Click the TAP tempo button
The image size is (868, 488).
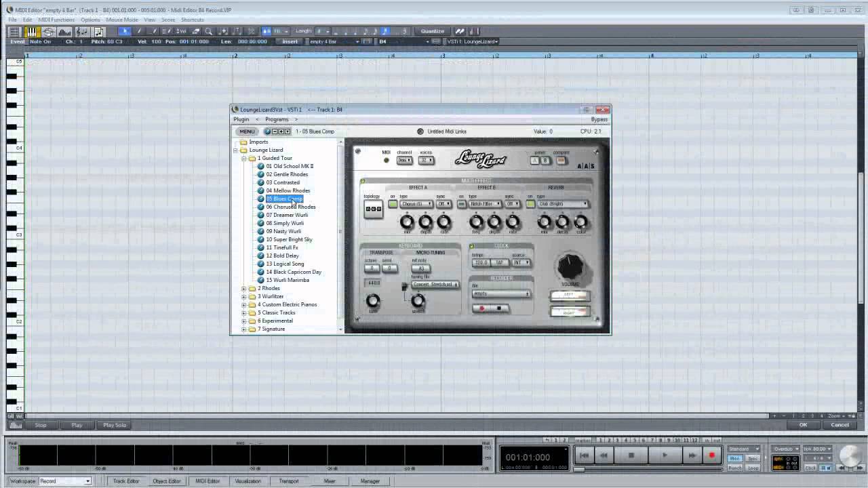pyautogui.click(x=500, y=263)
